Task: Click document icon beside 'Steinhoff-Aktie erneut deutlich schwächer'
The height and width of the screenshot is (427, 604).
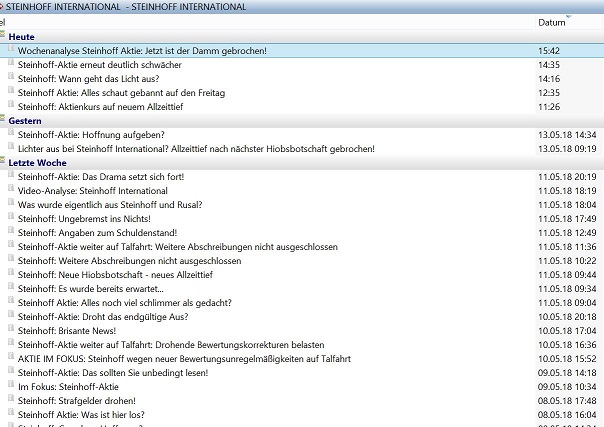Action: (11, 62)
